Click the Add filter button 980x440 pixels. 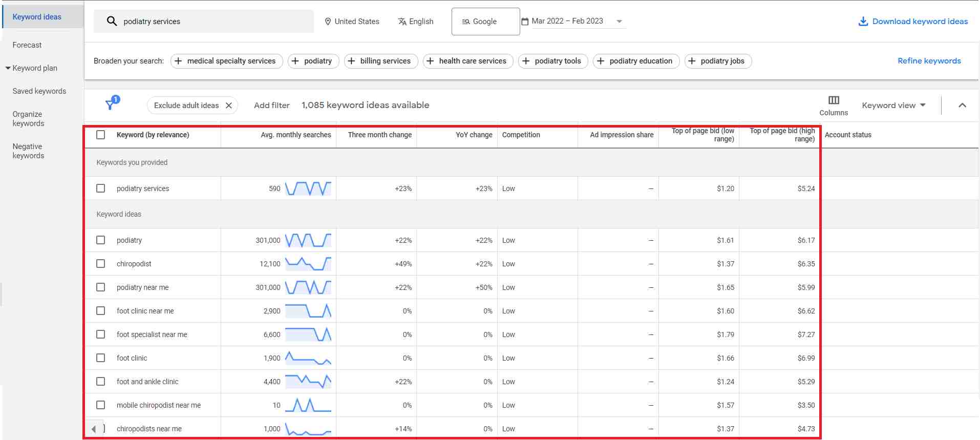pos(271,106)
